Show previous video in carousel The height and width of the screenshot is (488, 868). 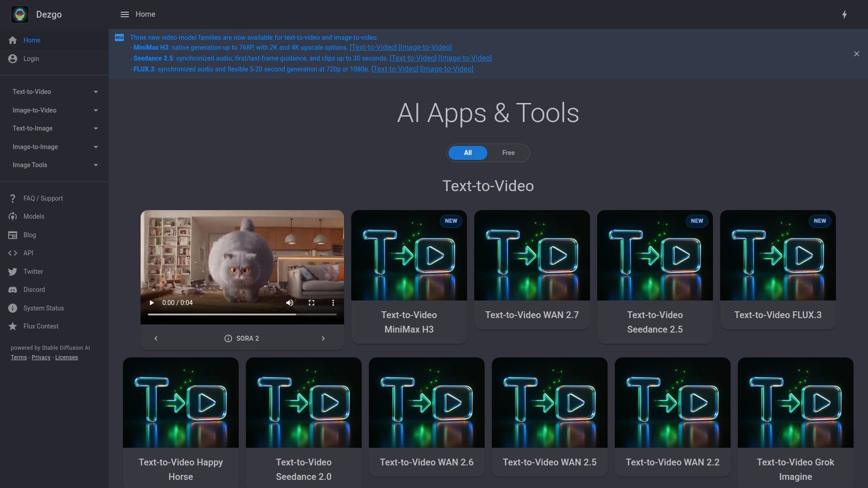pyautogui.click(x=156, y=338)
